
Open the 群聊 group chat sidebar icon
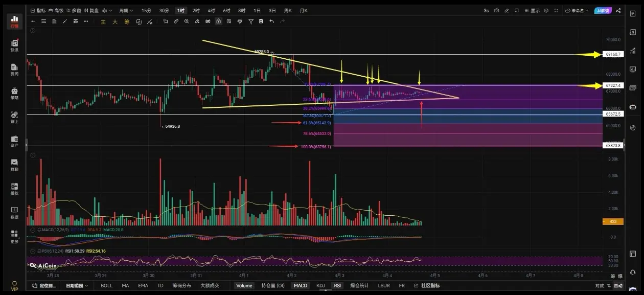tap(14, 165)
